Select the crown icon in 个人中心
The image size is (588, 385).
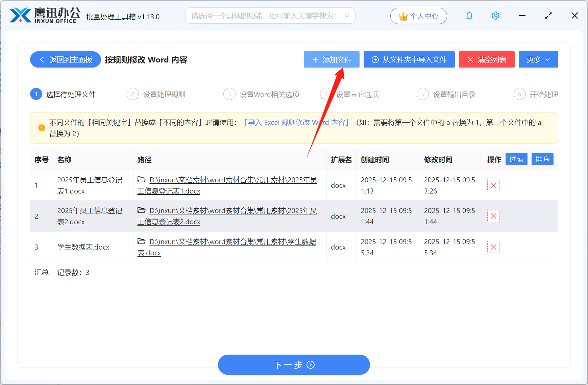click(402, 16)
